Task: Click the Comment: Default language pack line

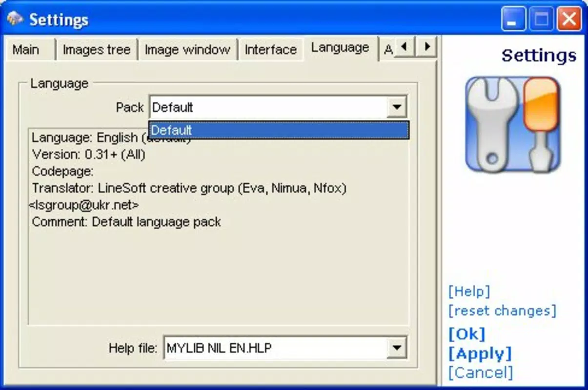Action: coord(126,222)
